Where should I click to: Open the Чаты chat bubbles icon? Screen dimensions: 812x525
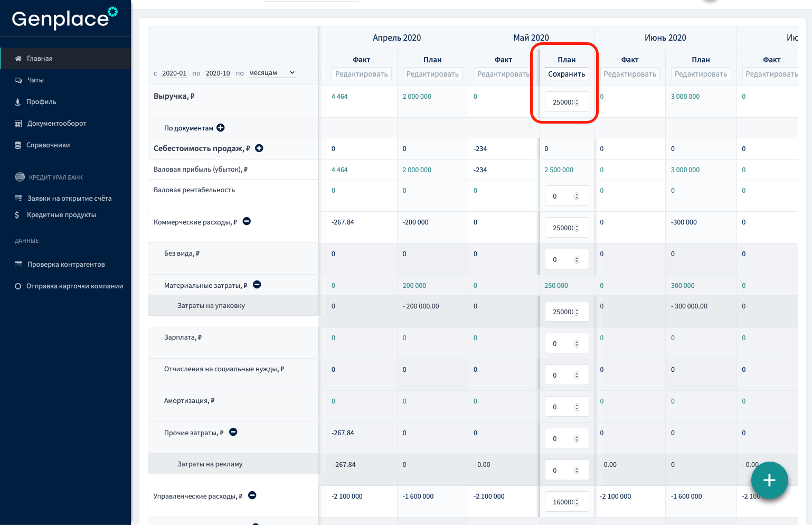(18, 80)
